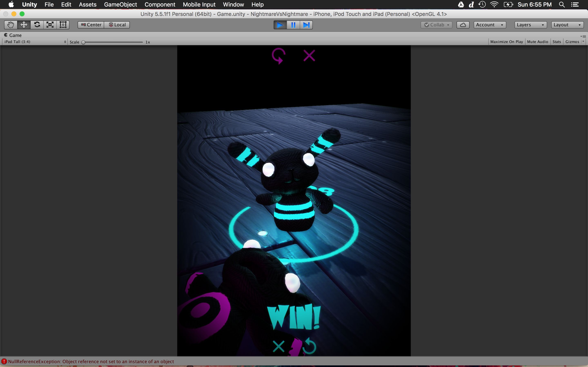Image resolution: width=588 pixels, height=367 pixels.
Task: Toggle the Stats overlay
Action: coord(556,42)
